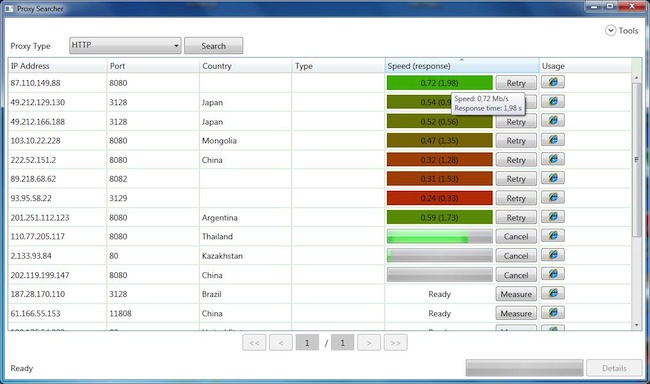
Task: Sort table by IP Address column header
Action: coord(57,66)
